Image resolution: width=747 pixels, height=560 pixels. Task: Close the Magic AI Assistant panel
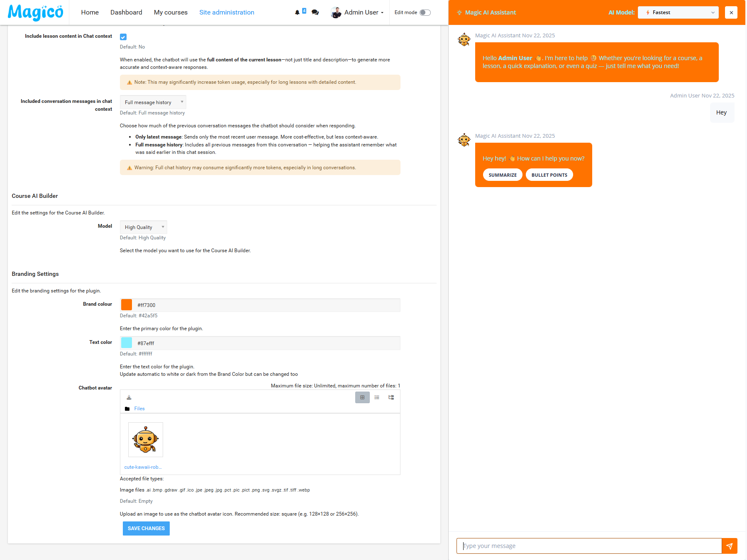tap(731, 12)
